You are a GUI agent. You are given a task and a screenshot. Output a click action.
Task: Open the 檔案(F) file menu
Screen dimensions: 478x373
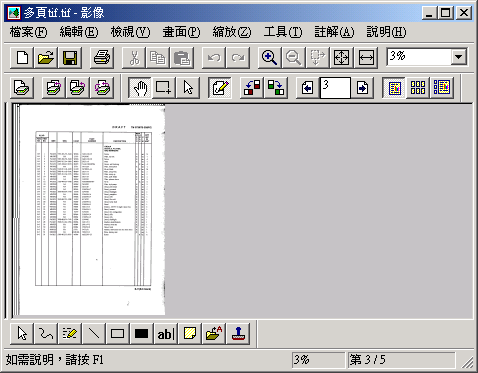click(28, 32)
